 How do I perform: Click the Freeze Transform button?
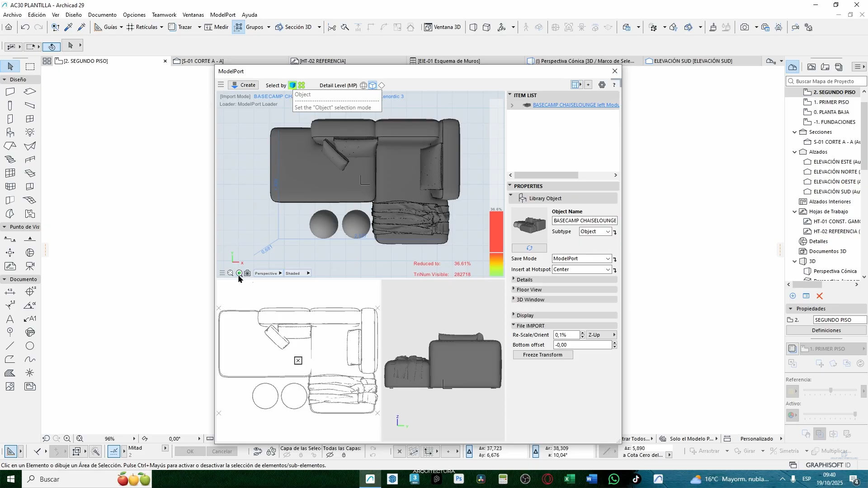tap(542, 355)
